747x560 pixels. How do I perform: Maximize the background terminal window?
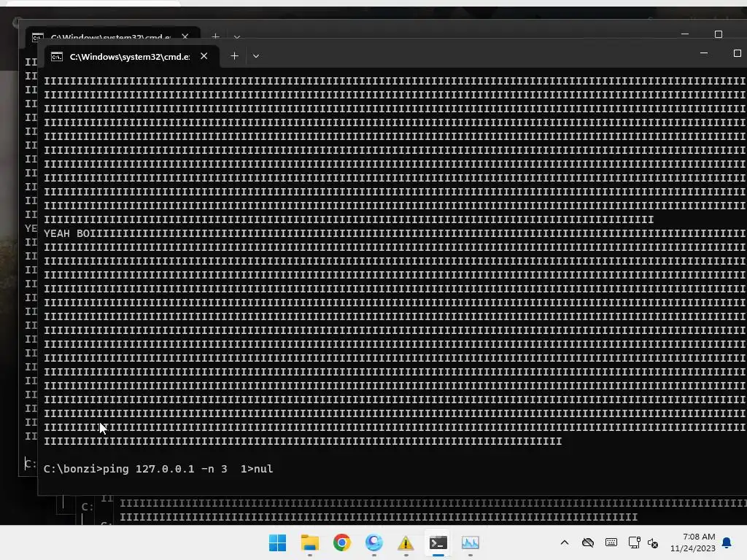click(719, 34)
